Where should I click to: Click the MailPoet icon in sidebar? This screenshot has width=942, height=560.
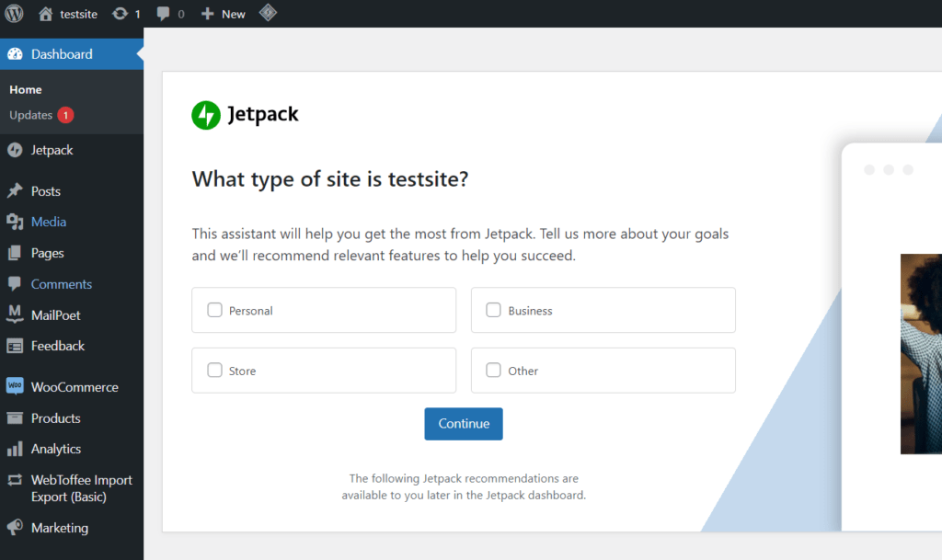15,314
